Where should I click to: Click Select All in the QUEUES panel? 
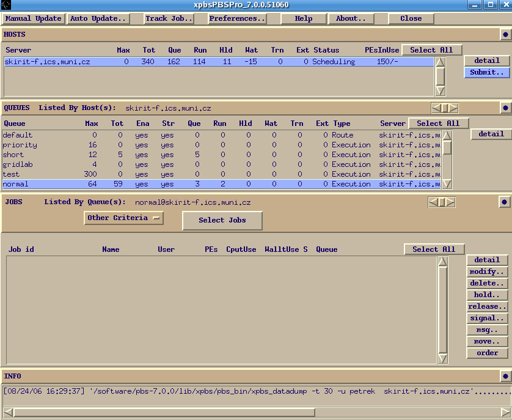point(438,123)
